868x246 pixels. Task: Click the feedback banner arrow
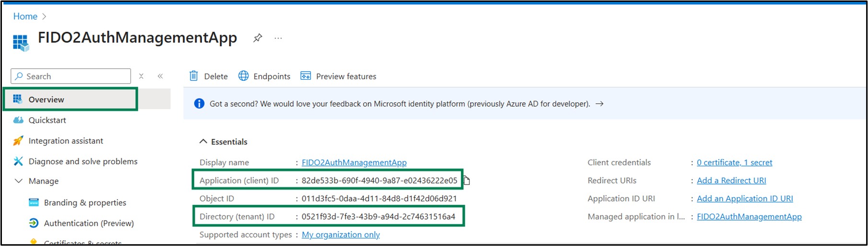pos(599,104)
